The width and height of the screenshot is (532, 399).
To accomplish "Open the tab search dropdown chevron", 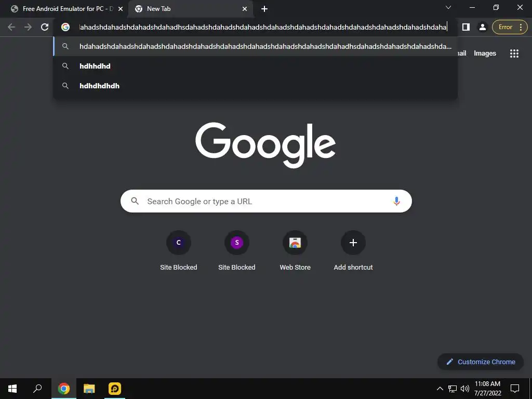I will tap(448, 7).
